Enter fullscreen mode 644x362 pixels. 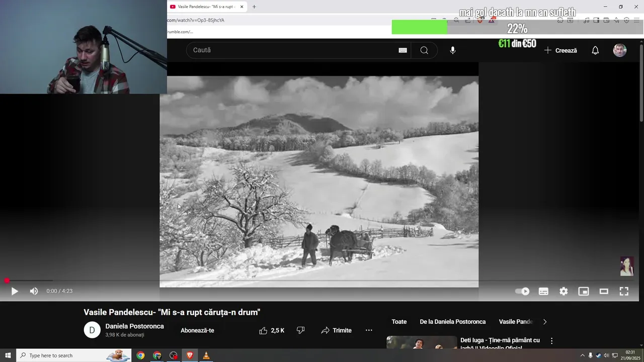(624, 291)
